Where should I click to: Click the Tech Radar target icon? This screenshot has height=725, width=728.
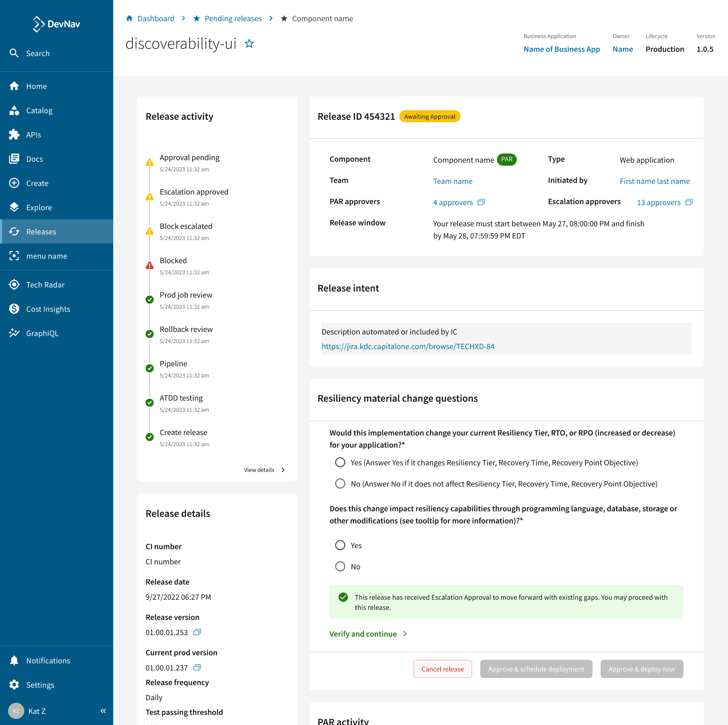pyautogui.click(x=14, y=285)
